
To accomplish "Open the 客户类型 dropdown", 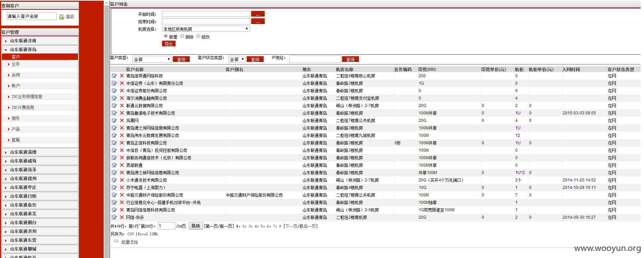I will (x=152, y=59).
